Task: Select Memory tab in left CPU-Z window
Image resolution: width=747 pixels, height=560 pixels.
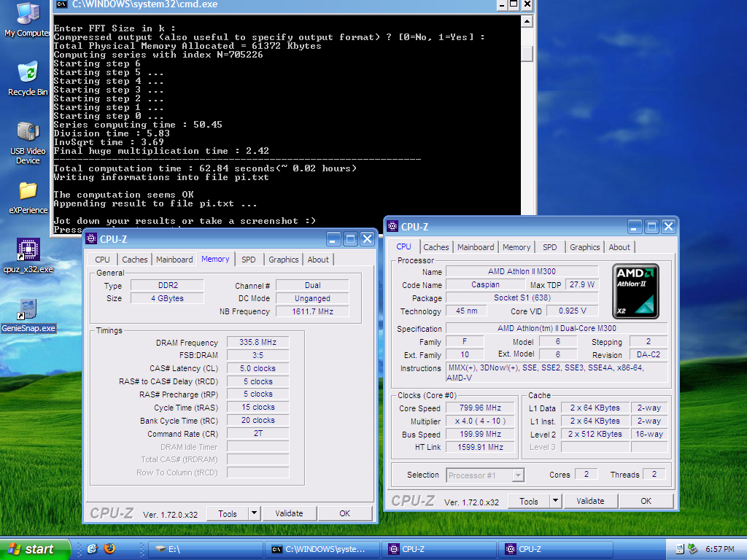Action: coord(215,259)
